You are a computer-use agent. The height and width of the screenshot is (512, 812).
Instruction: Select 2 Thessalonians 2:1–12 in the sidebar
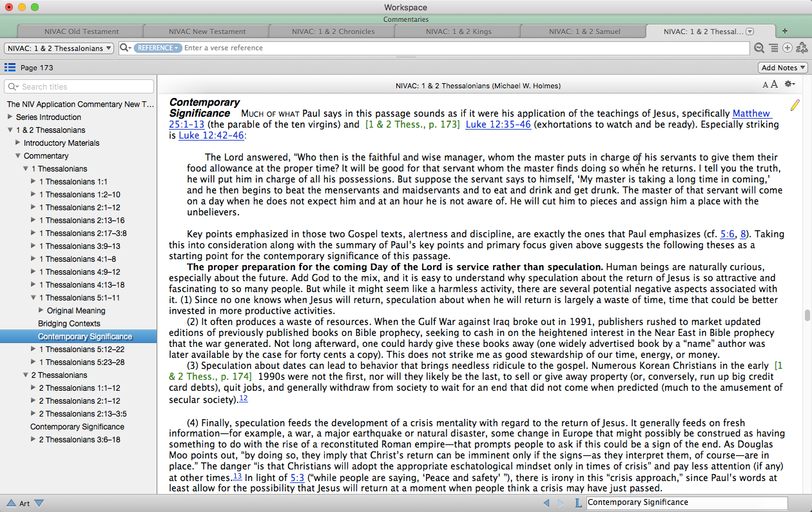pos(80,400)
